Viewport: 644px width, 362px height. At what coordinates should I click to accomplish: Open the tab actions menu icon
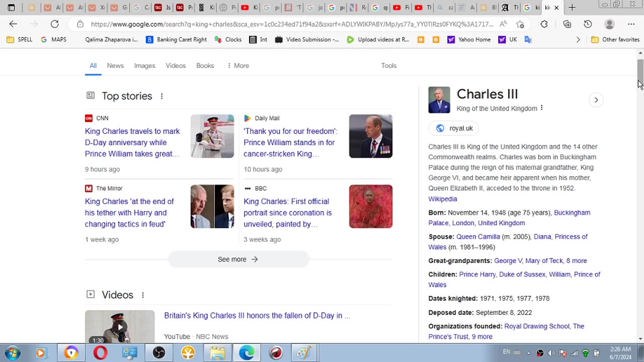(11, 8)
